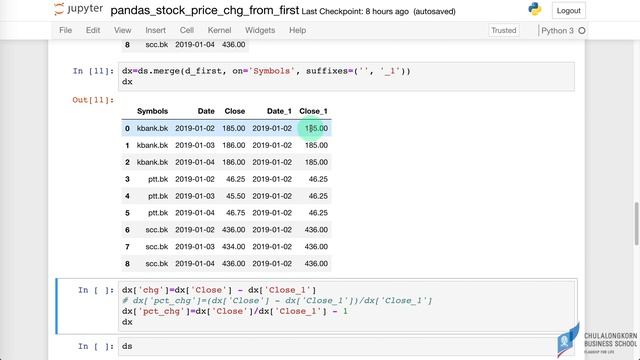Click Close_1 value 185.00 in row 0
This screenshot has height=360, width=640.
pyautogui.click(x=316, y=128)
